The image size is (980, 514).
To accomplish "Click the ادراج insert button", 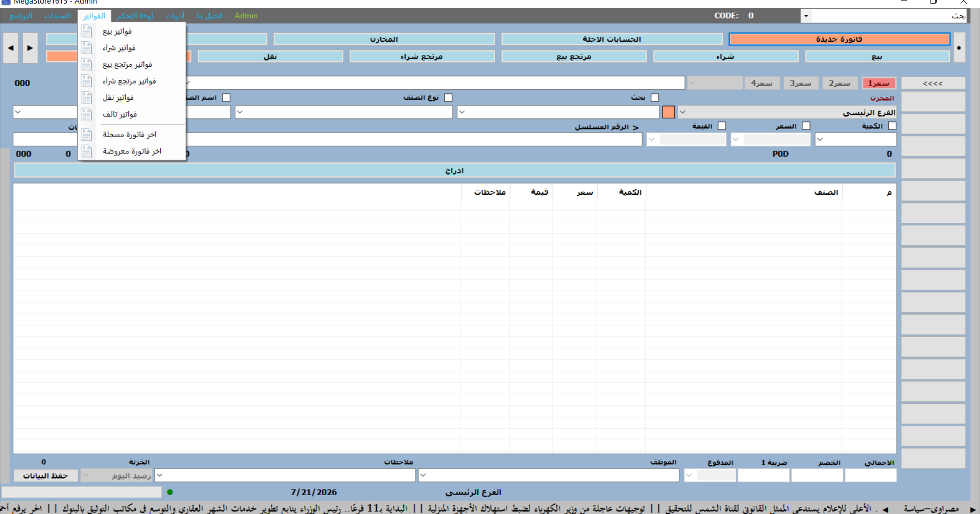I will pos(455,171).
